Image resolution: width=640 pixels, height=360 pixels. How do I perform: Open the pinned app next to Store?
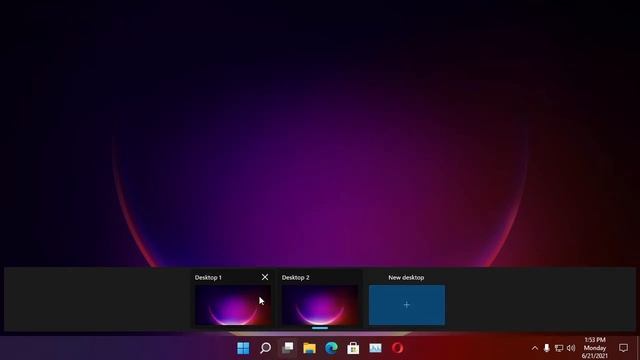click(x=376, y=348)
